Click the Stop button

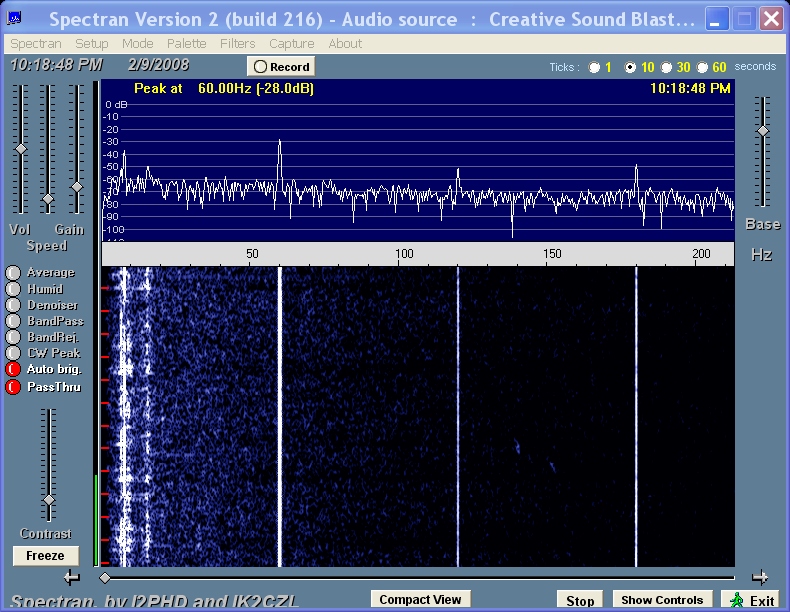pyautogui.click(x=580, y=600)
